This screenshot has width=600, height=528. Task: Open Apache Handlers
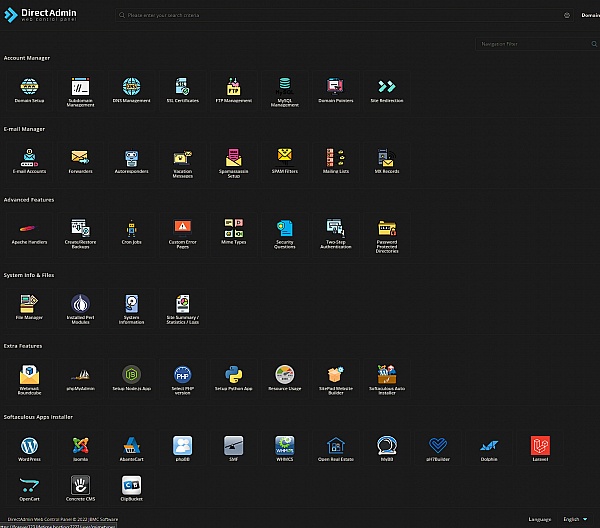pyautogui.click(x=29, y=234)
